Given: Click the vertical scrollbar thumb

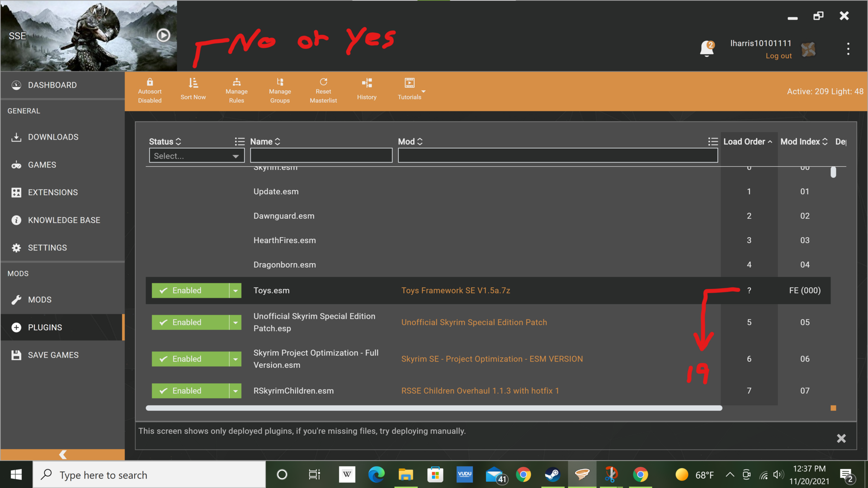Looking at the screenshot, I should click(833, 172).
